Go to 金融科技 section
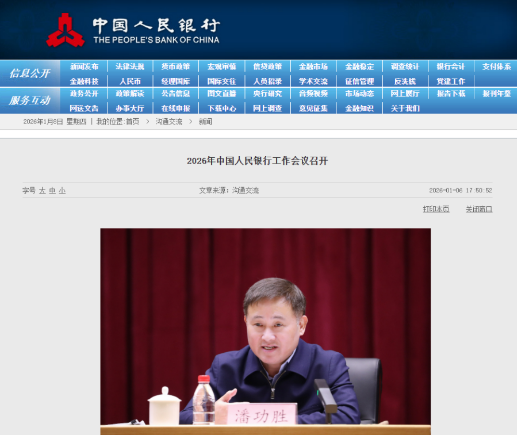The height and width of the screenshot is (435, 517). (x=84, y=81)
